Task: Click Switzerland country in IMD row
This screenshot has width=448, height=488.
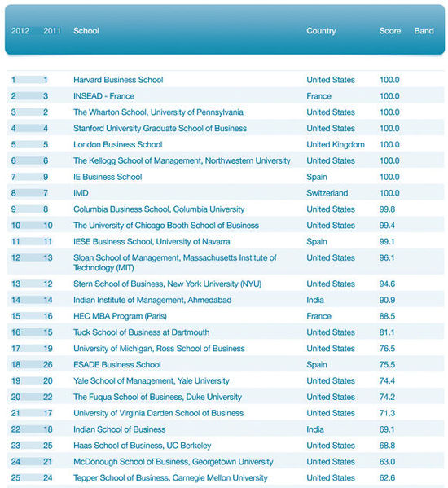Action: (327, 193)
